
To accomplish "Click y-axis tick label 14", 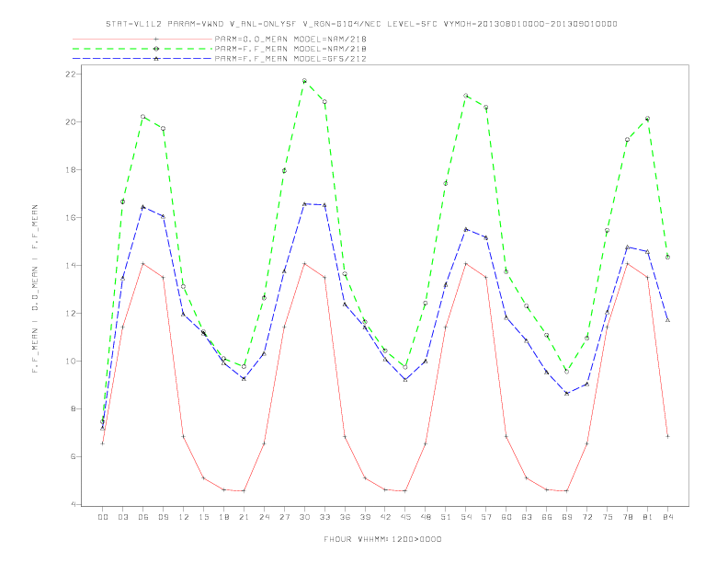I will click(x=70, y=266).
